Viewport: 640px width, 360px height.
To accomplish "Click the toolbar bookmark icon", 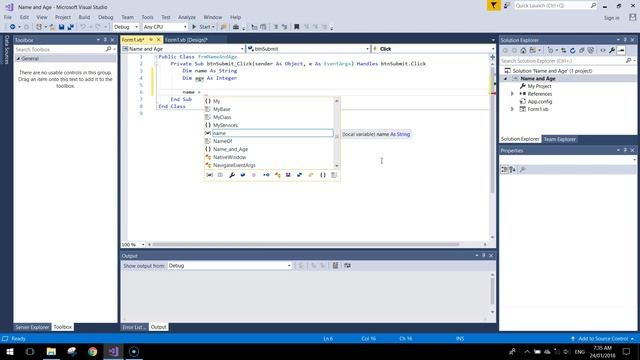I will (x=297, y=27).
